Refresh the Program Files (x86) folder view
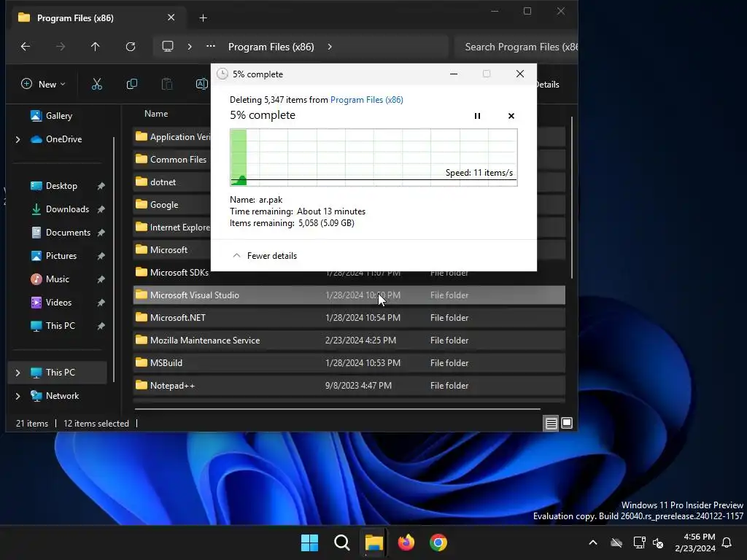The image size is (747, 560). tap(130, 46)
